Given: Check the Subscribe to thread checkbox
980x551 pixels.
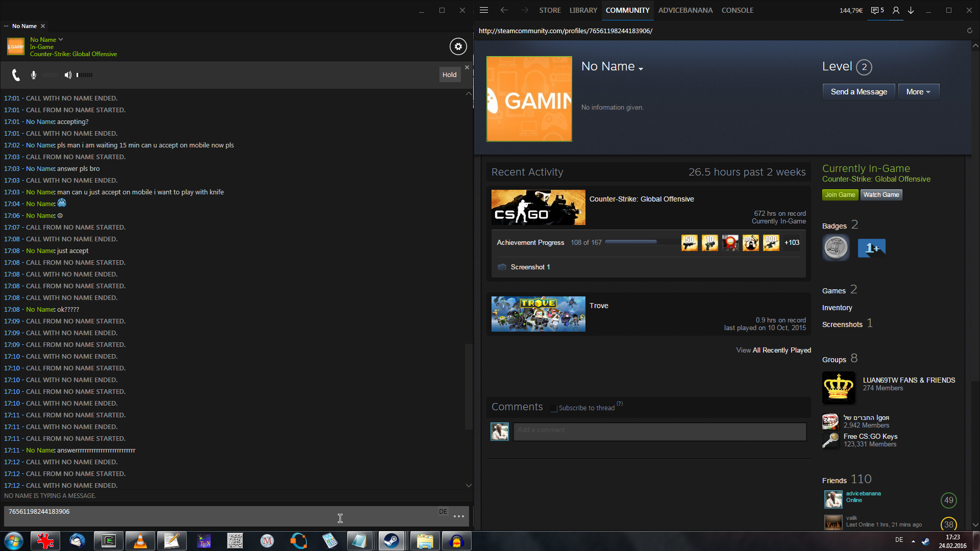Looking at the screenshot, I should click(554, 408).
